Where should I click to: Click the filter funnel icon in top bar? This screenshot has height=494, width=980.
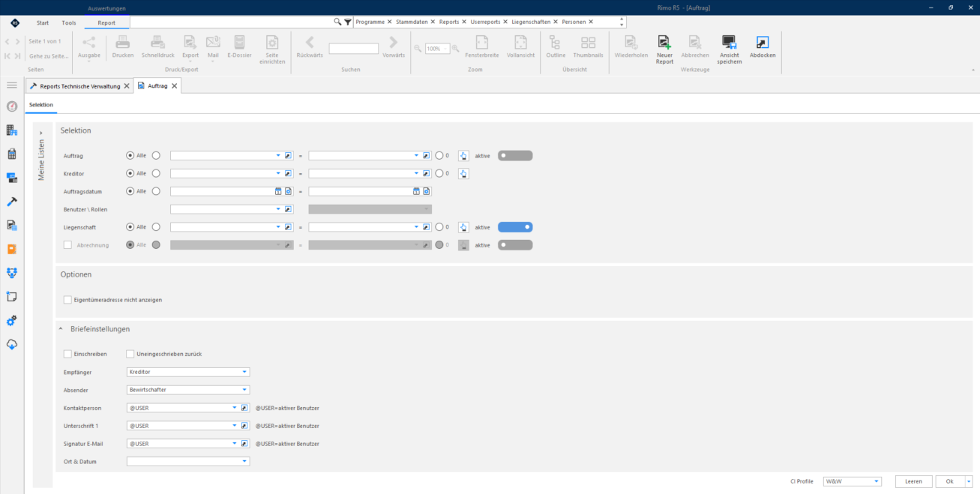pyautogui.click(x=348, y=22)
